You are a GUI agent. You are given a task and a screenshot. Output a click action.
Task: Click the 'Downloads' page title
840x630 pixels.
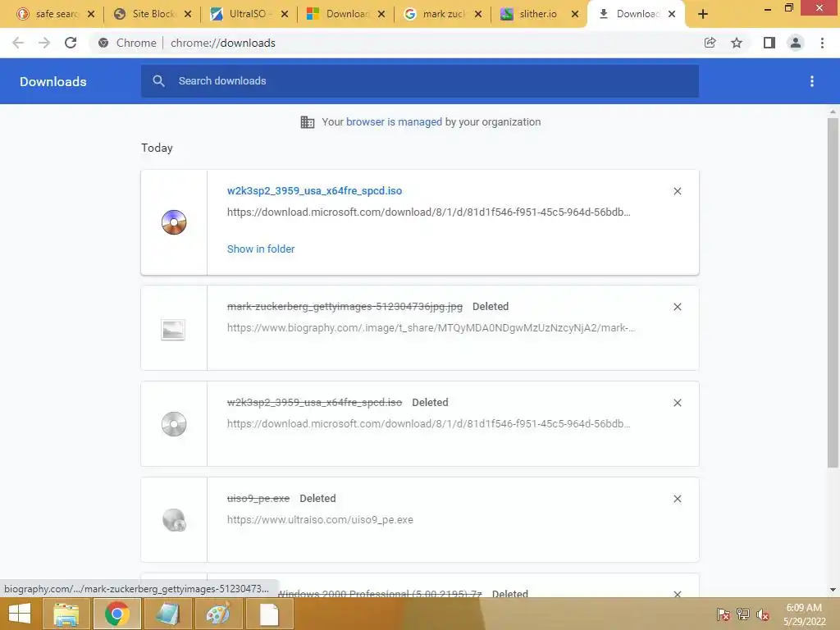pos(53,81)
